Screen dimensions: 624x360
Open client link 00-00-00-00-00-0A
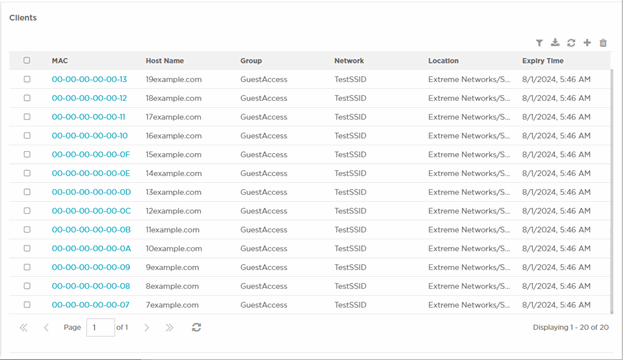(91, 249)
